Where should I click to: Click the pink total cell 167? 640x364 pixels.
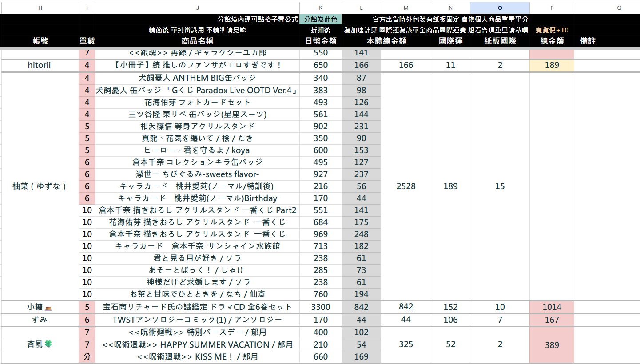[552, 320]
